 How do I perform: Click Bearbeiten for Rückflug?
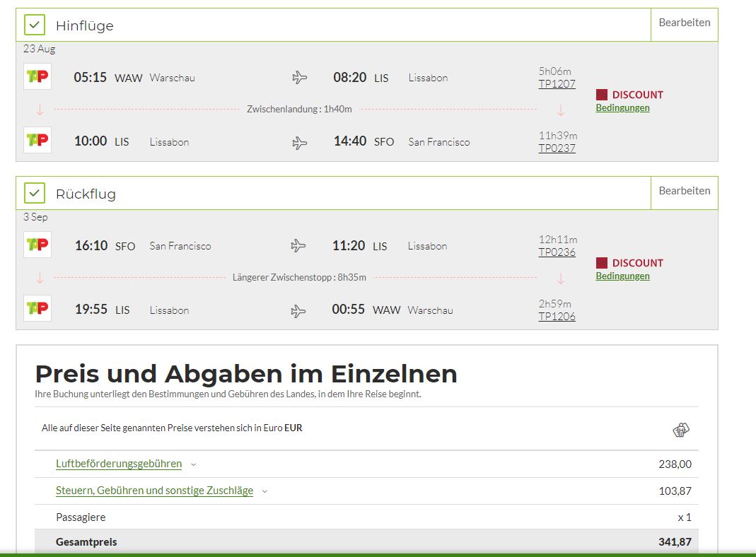click(x=684, y=191)
